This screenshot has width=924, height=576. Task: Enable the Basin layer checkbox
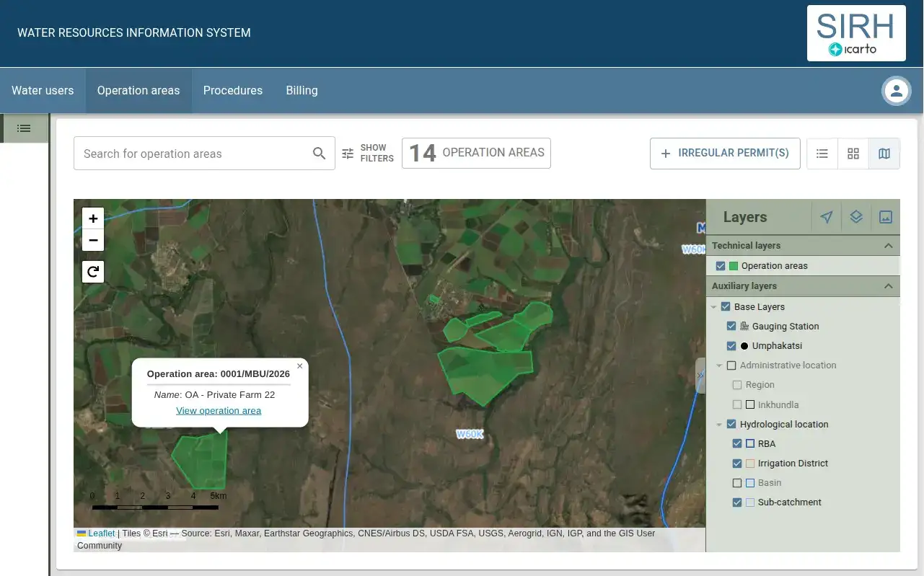(737, 483)
